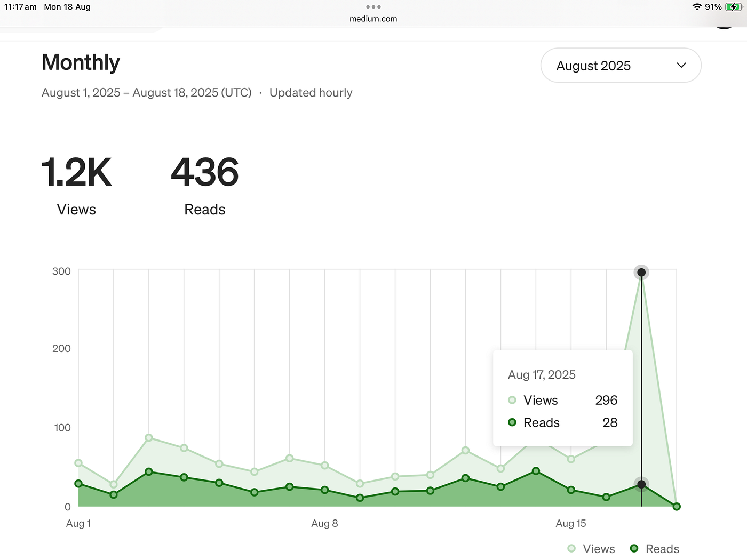
Task: Click the Aug 15 axis label
Action: click(x=571, y=523)
